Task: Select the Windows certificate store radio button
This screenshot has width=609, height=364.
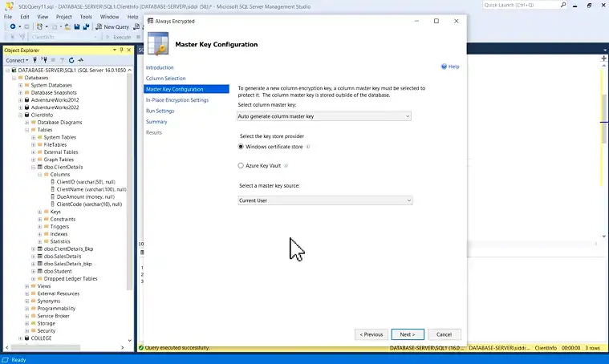Action: pos(241,147)
